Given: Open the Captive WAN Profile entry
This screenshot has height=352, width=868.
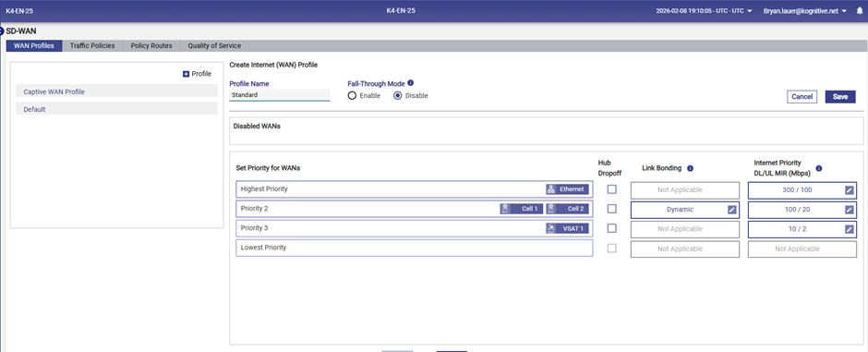Looking at the screenshot, I should point(116,91).
